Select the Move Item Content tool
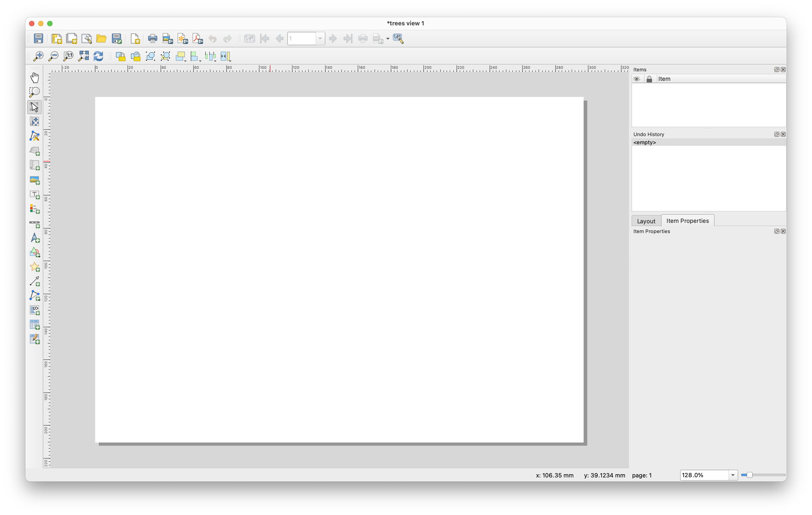This screenshot has height=515, width=812. (x=35, y=121)
